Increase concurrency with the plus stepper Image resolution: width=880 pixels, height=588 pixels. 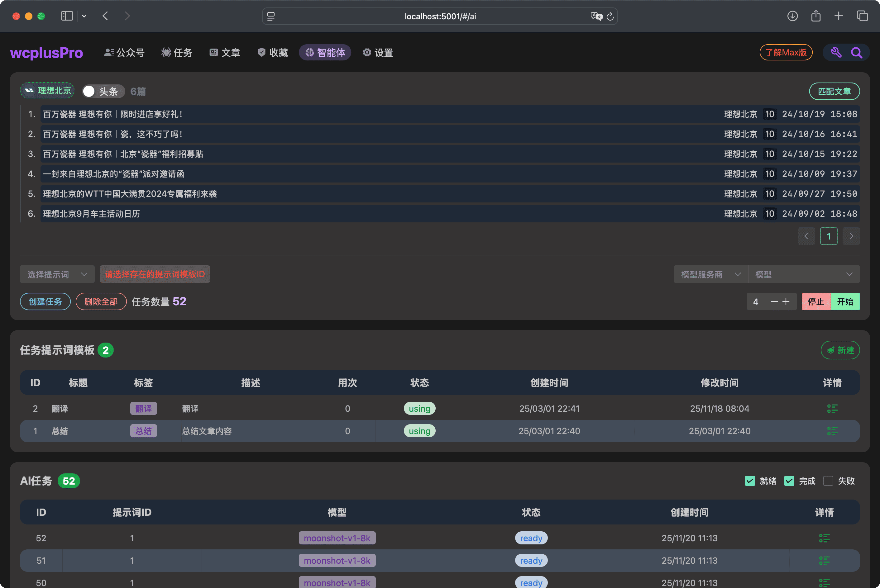tap(787, 301)
